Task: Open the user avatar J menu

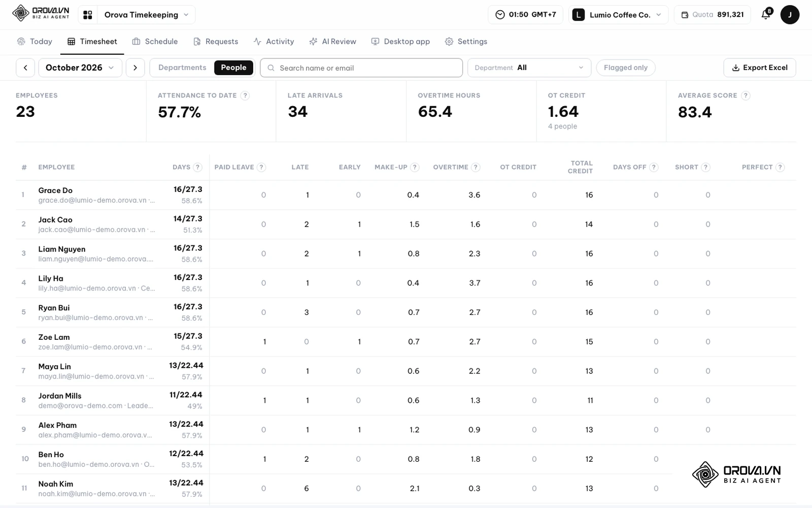Action: point(790,15)
